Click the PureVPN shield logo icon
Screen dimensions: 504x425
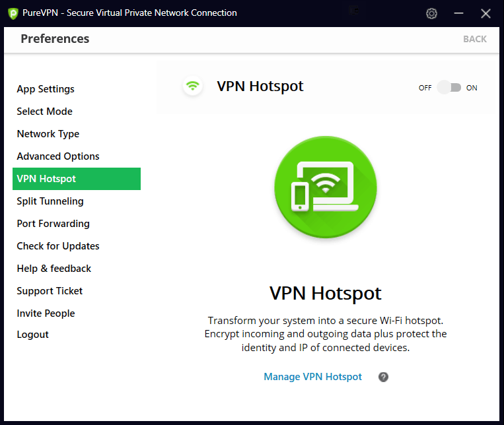pos(13,13)
